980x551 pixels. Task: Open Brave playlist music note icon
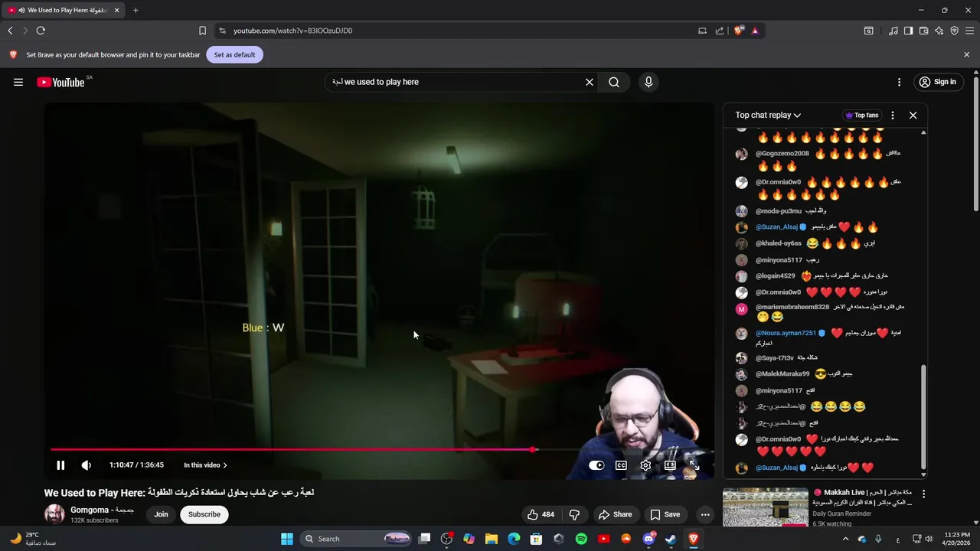click(x=893, y=31)
